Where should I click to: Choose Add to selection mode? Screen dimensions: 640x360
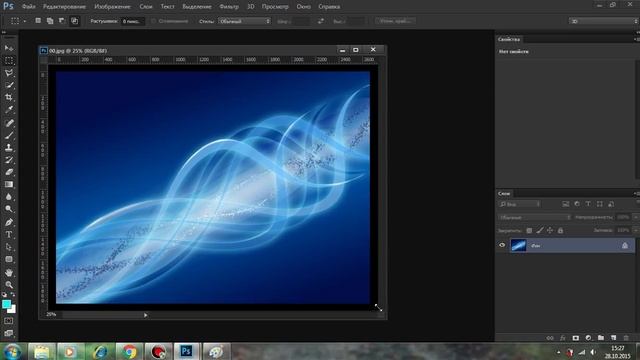point(50,20)
